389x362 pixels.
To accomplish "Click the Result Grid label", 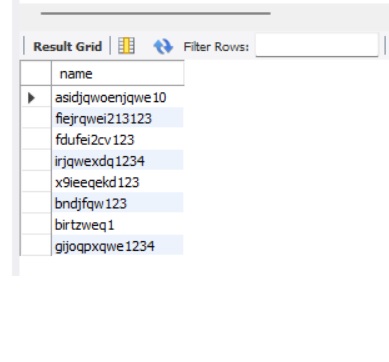I will coord(68,46).
